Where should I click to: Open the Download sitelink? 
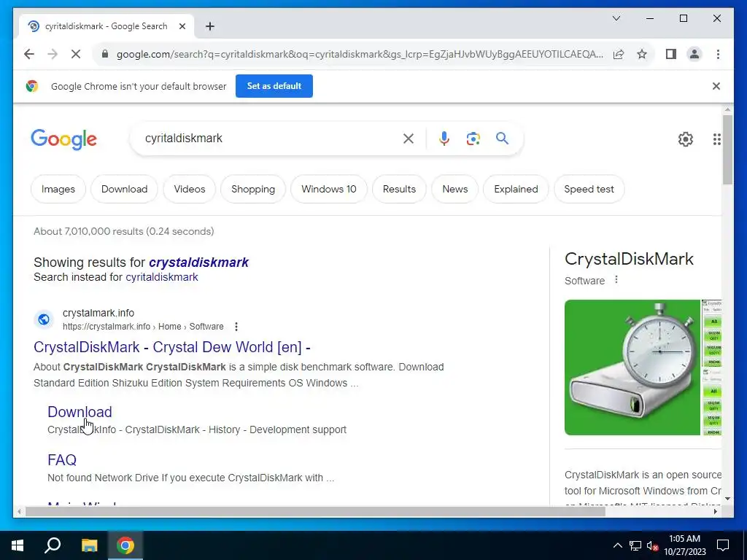tap(80, 412)
